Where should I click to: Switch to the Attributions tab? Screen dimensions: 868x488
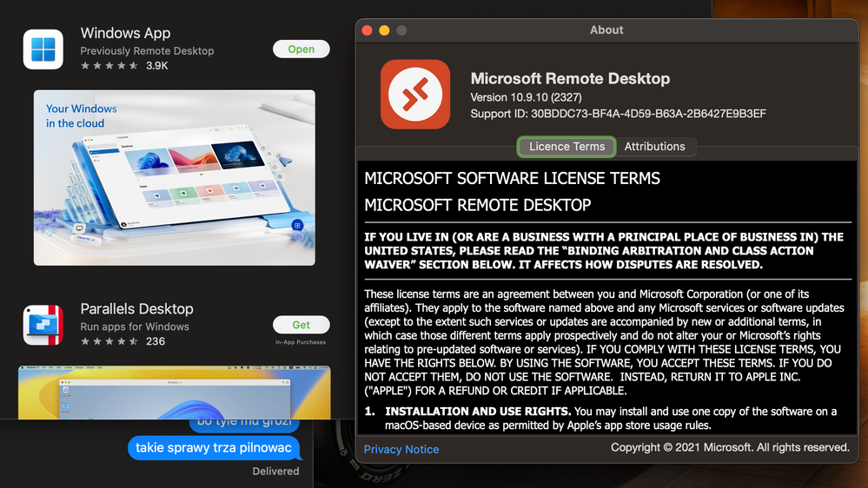655,147
